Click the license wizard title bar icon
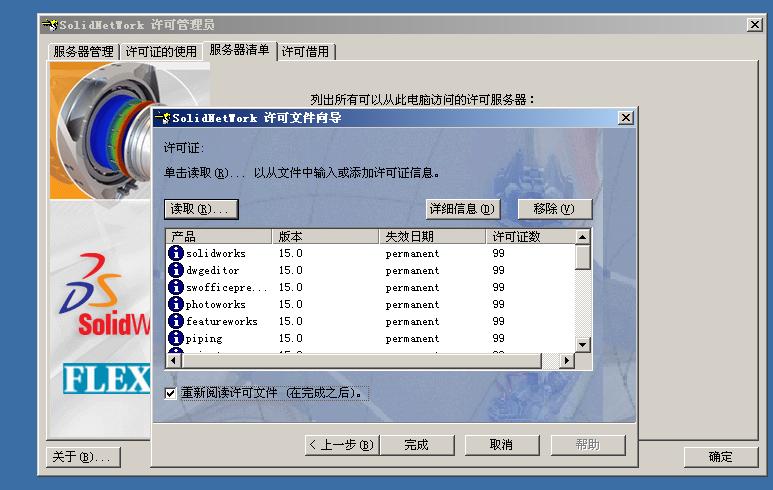 [x=163, y=118]
